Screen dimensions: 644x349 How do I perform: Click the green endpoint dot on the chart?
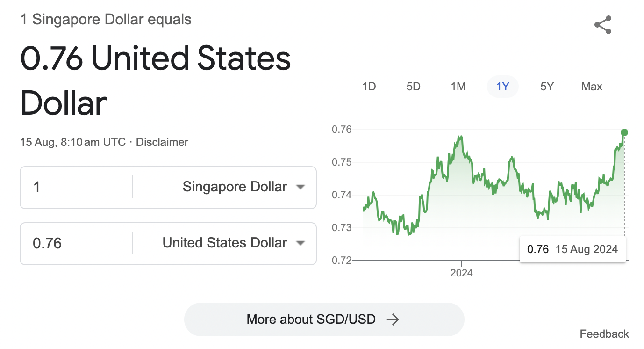pyautogui.click(x=625, y=132)
